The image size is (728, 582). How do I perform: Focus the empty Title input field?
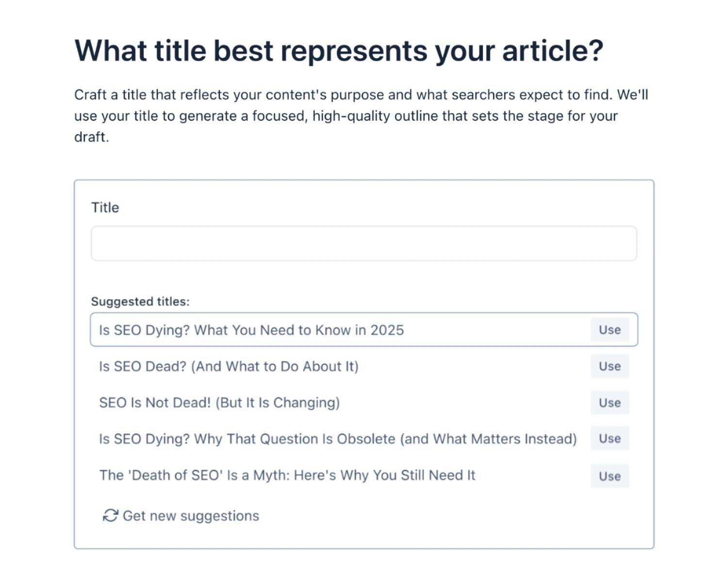364,243
